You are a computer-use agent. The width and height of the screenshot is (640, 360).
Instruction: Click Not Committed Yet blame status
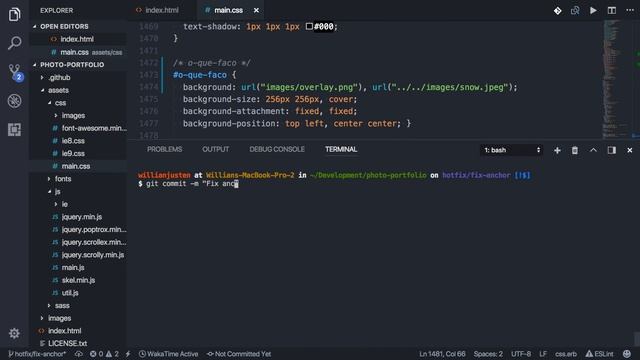point(239,354)
